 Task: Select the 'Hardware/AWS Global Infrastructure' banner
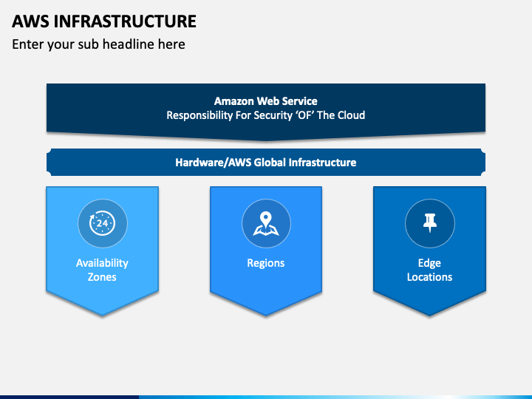(x=266, y=162)
